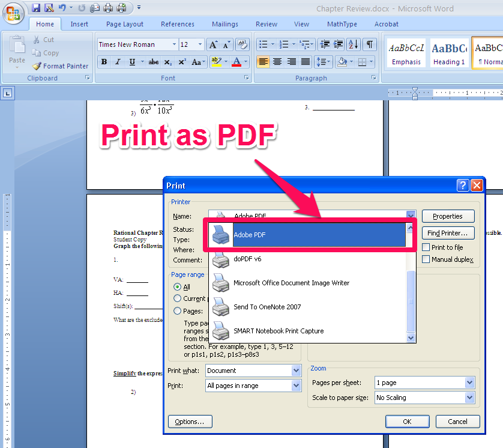Open the Font dialog launcher
Image resolution: width=503 pixels, height=448 pixels.
(x=246, y=77)
